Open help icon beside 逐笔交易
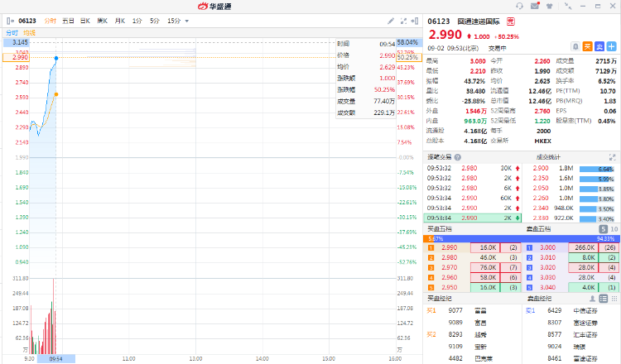Screen dimensions: 621x364 coord(458,157)
